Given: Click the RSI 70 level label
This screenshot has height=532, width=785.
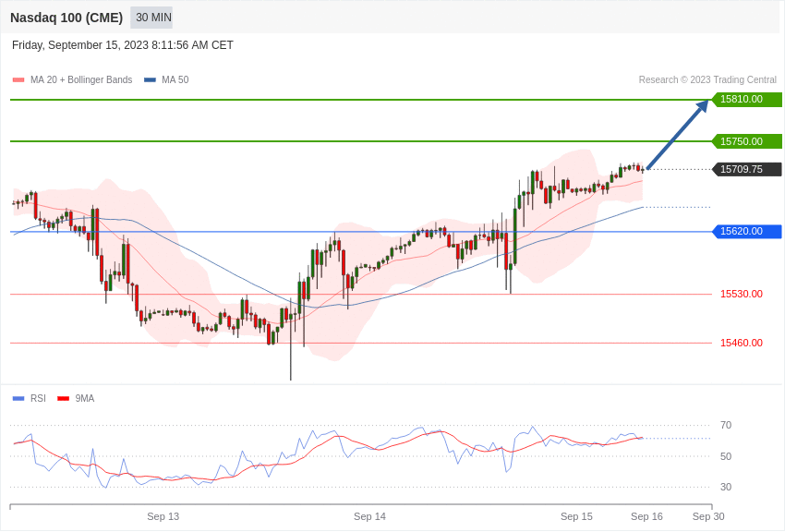Looking at the screenshot, I should (x=726, y=425).
